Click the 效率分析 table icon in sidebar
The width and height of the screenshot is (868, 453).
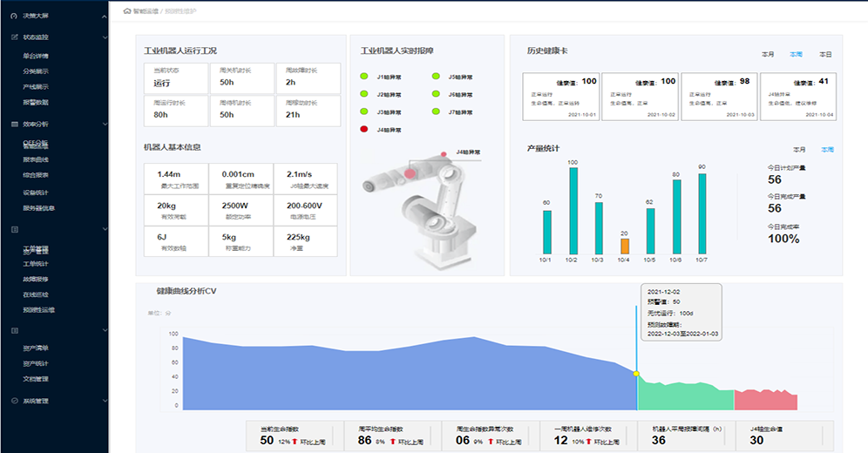point(15,124)
